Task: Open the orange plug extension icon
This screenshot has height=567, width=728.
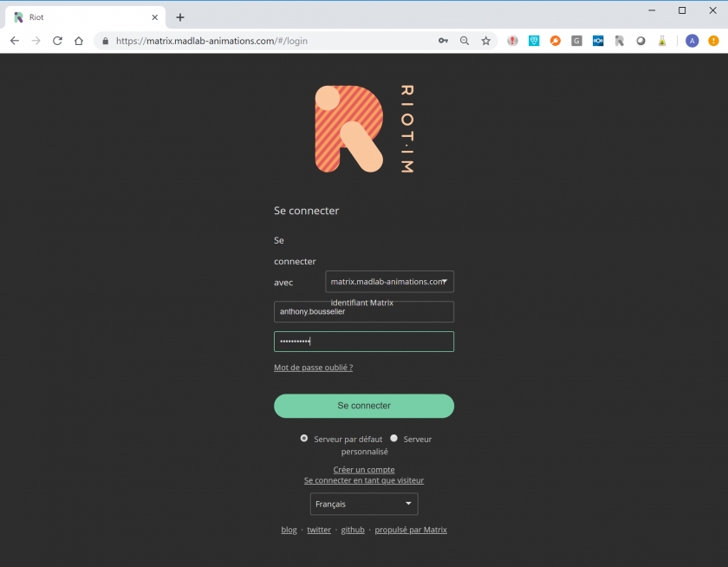Action: [556, 41]
